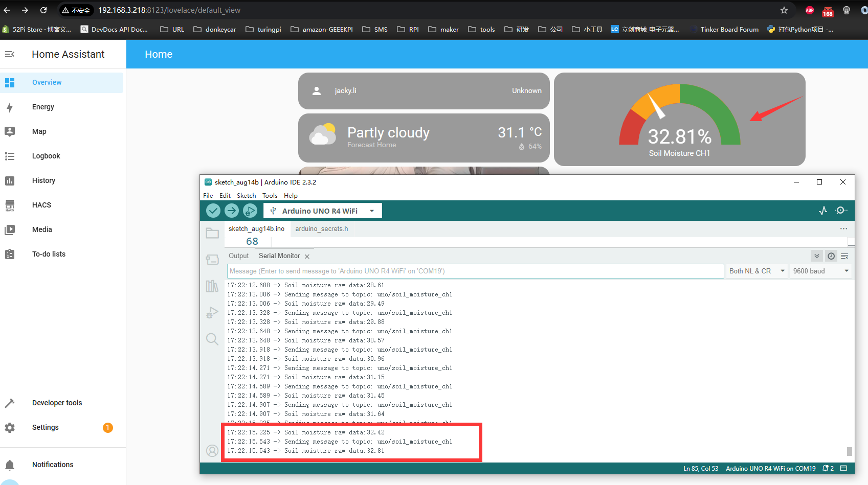Click the AdBlock Plus extension icon
868x485 pixels.
(810, 10)
